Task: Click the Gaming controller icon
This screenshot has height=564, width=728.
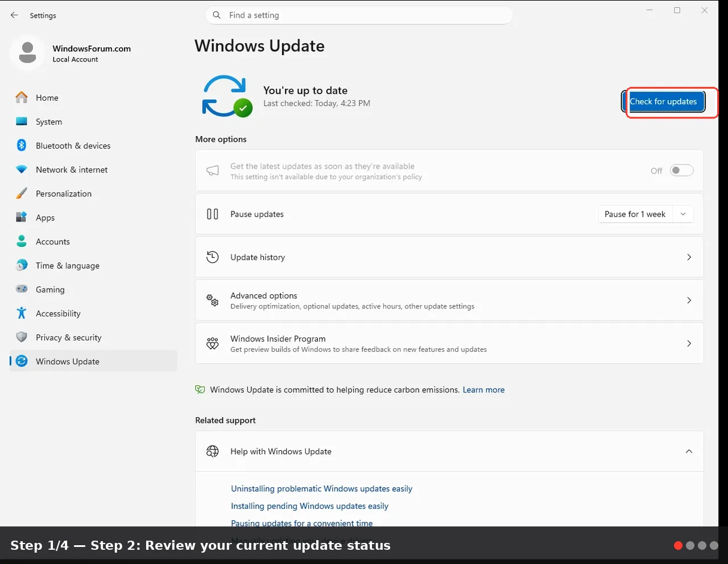Action: point(22,289)
